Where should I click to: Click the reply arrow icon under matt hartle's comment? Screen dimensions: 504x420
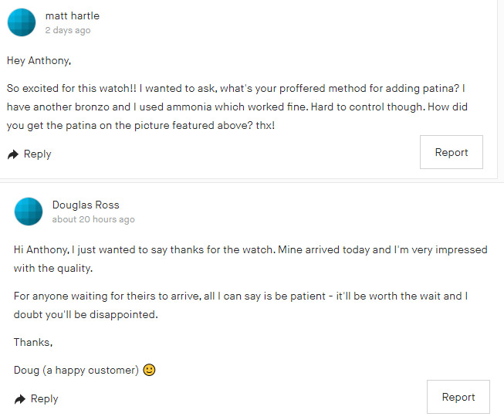point(13,154)
